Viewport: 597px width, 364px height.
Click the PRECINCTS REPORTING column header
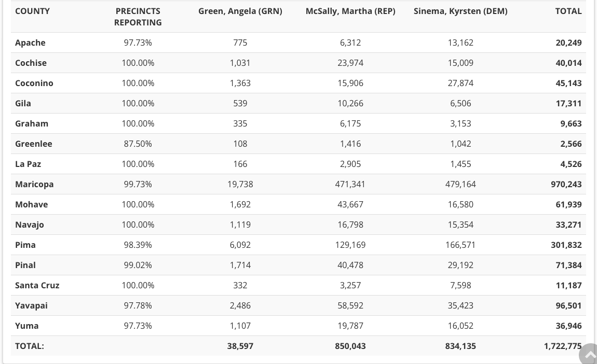tap(138, 17)
